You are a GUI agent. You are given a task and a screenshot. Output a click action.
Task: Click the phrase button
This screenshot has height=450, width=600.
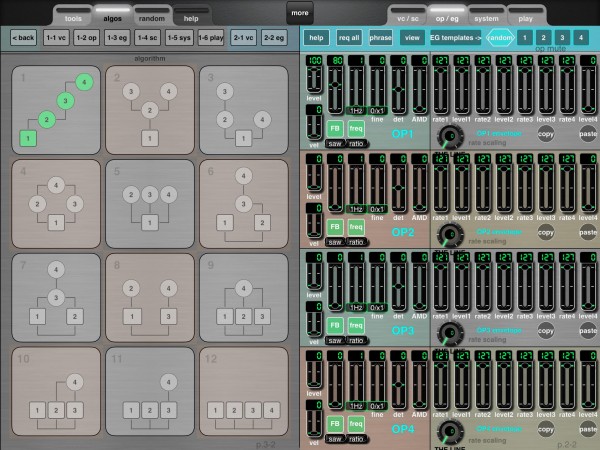pyautogui.click(x=380, y=38)
